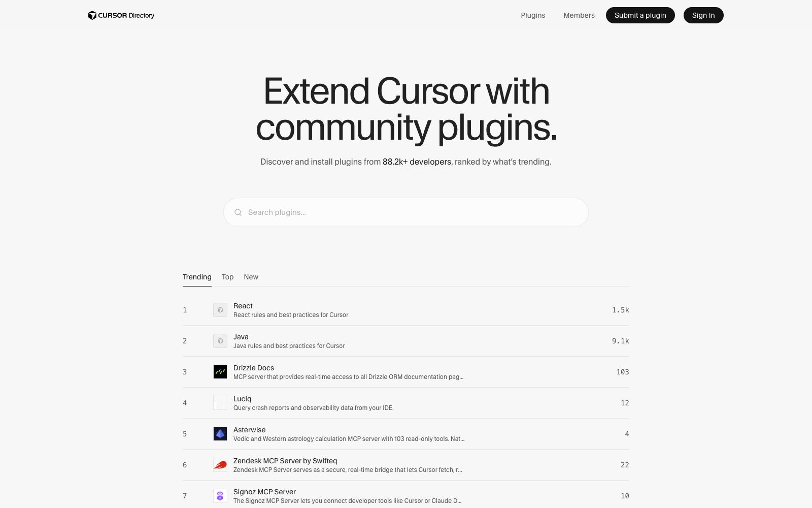Select the 1.5k count on React row
The image size is (812, 508).
(620, 310)
